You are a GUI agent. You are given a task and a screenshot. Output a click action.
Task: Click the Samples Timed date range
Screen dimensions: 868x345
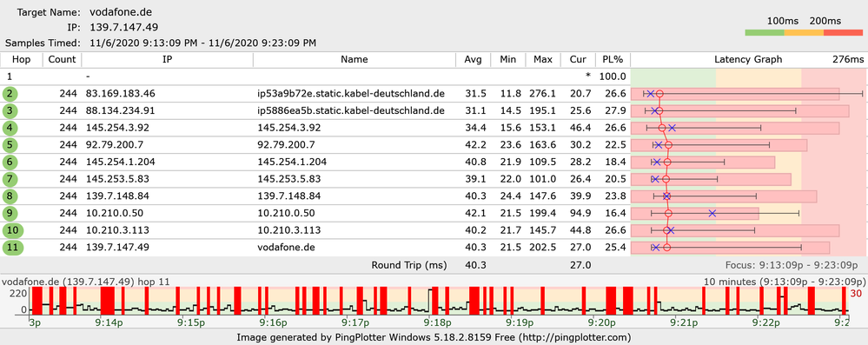pyautogui.click(x=202, y=43)
